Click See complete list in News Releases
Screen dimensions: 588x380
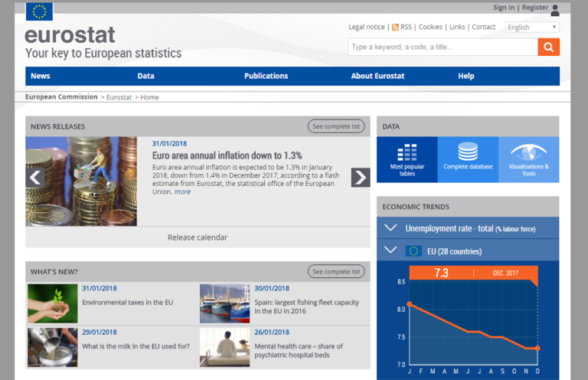tap(336, 126)
